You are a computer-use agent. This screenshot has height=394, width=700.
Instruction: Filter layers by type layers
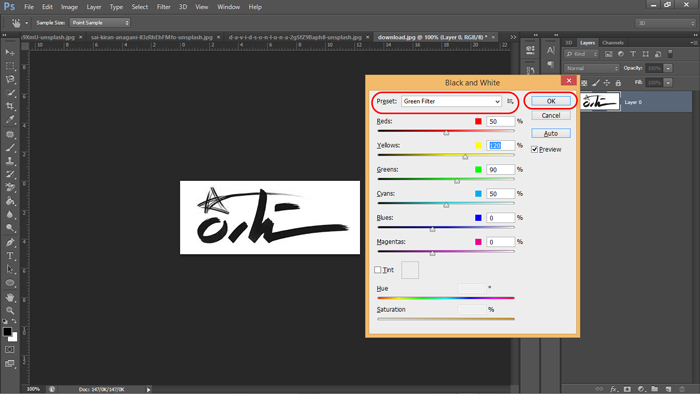pyautogui.click(x=633, y=54)
